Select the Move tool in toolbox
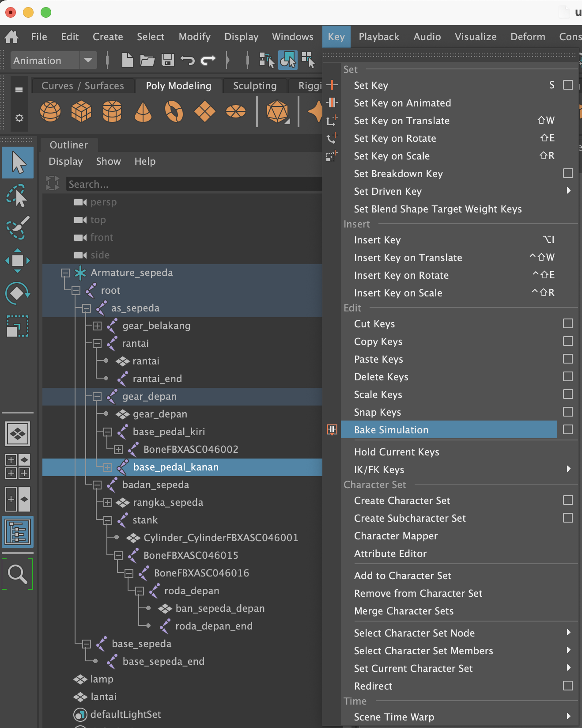The width and height of the screenshot is (582, 728). [x=18, y=261]
